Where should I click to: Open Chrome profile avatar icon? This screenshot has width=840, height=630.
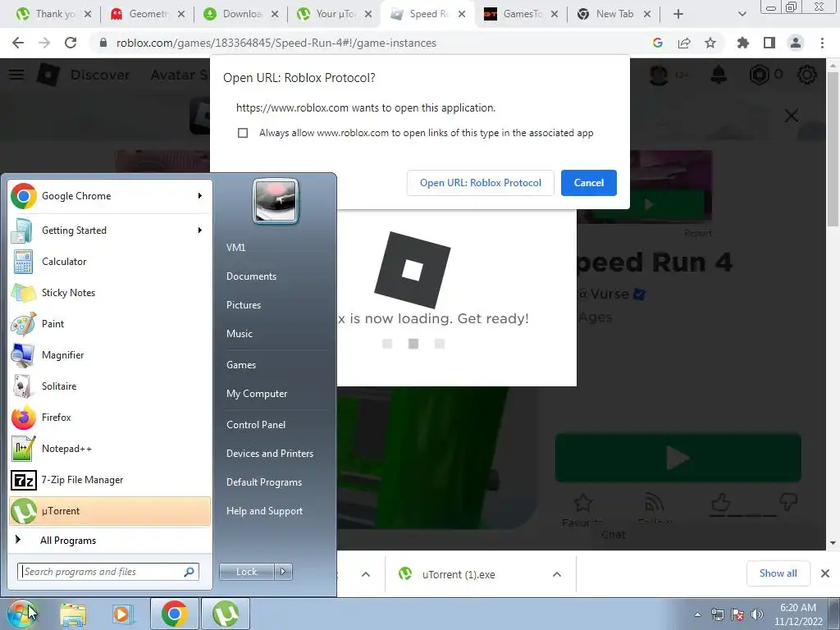[x=796, y=43]
